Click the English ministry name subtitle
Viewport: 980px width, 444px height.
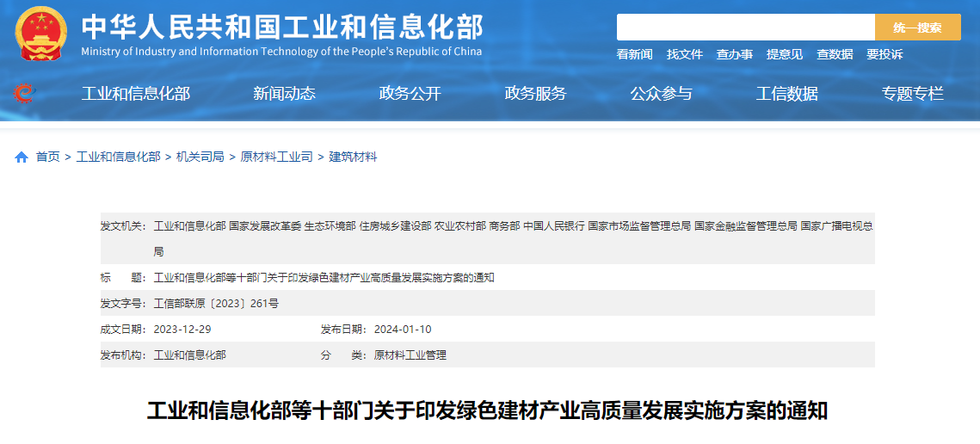point(281,52)
